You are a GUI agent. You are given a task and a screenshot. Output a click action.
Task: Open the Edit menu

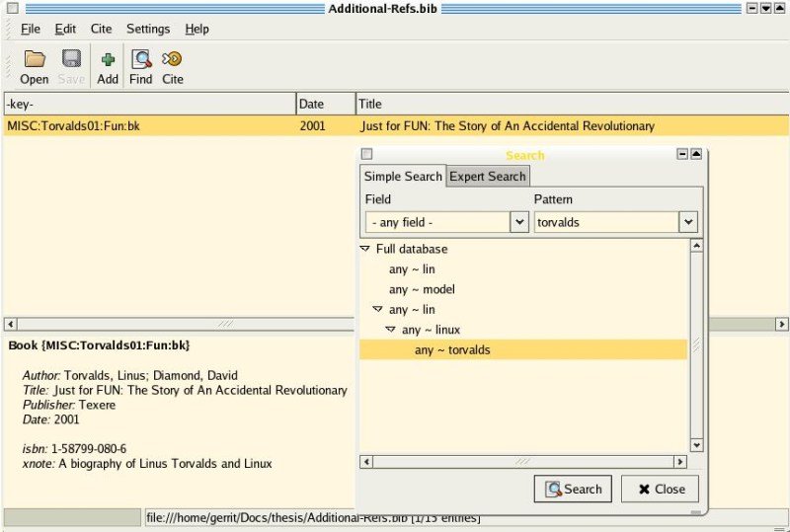[x=65, y=29]
